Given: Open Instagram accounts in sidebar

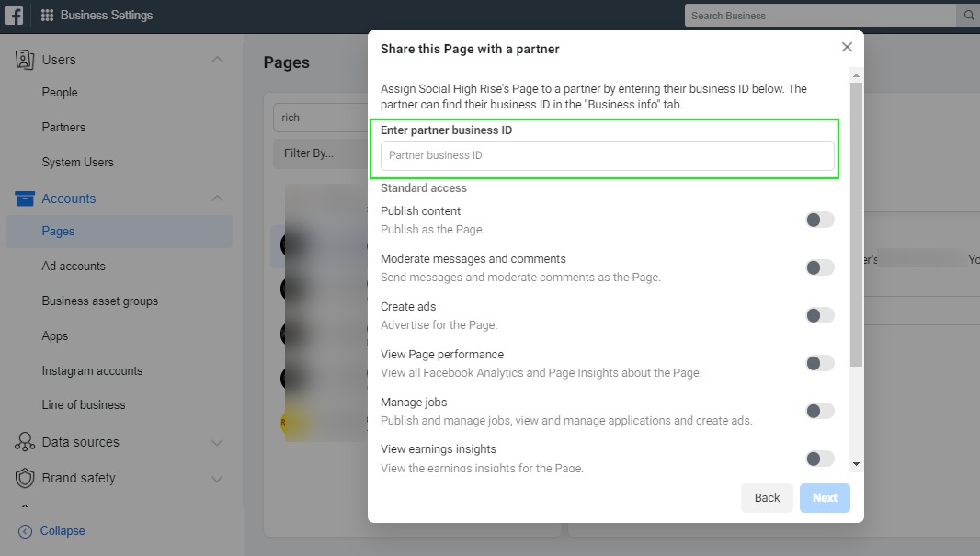Looking at the screenshot, I should [x=92, y=371].
